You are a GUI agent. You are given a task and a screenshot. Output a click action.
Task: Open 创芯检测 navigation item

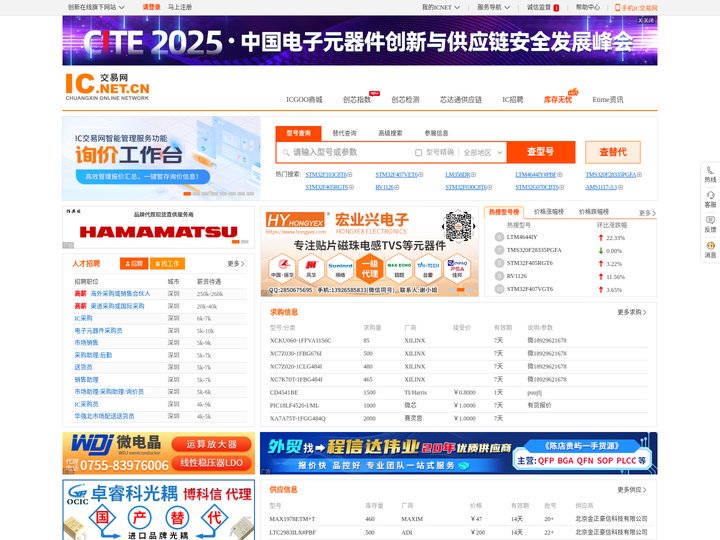point(405,100)
